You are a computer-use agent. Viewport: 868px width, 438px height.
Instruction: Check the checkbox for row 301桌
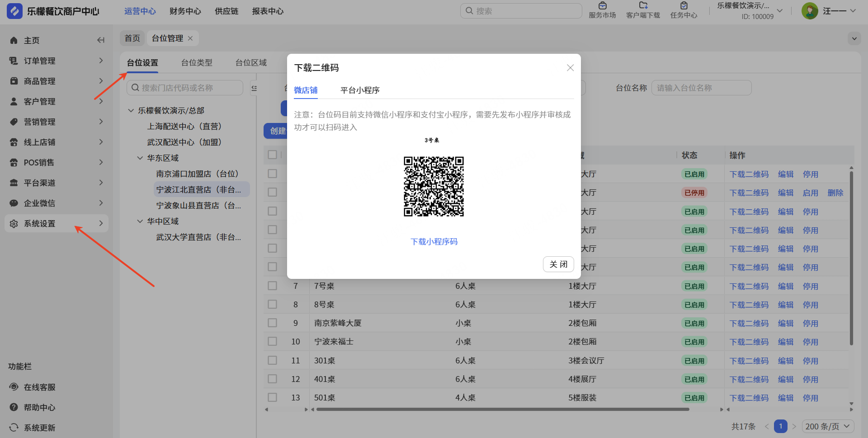272,360
